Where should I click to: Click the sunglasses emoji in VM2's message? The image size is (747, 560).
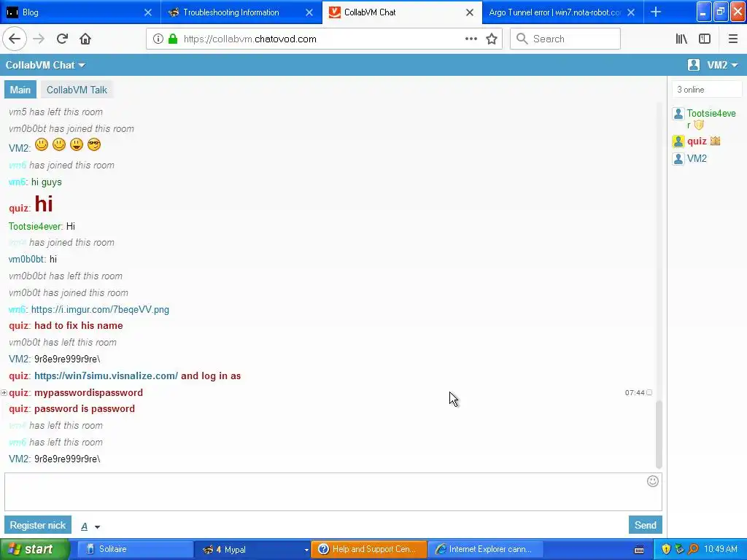pyautogui.click(x=94, y=144)
